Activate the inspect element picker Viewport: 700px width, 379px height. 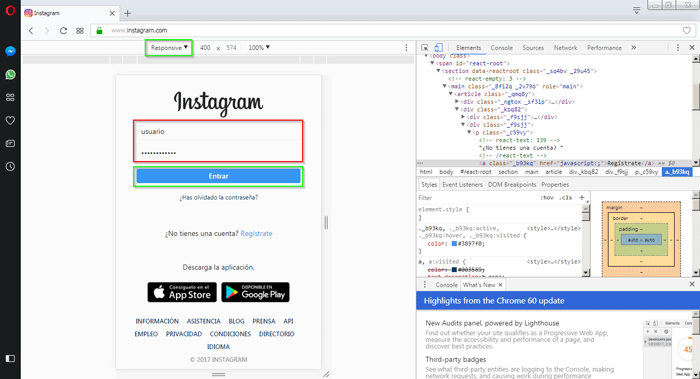(x=425, y=48)
